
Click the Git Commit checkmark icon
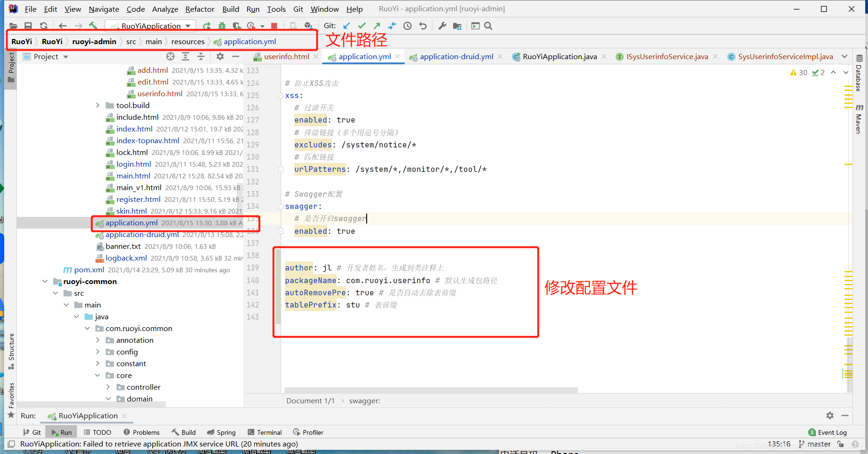(x=361, y=26)
